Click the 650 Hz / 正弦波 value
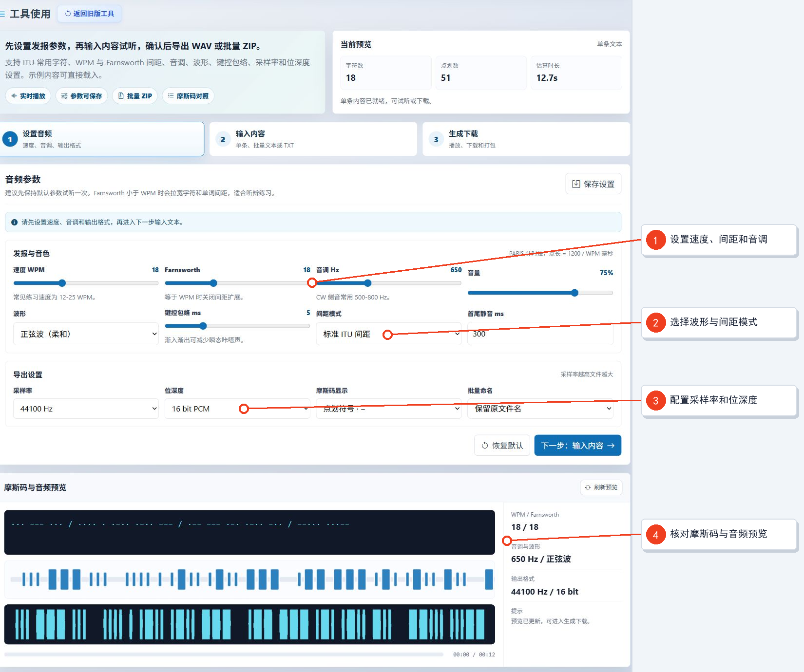 541,559
